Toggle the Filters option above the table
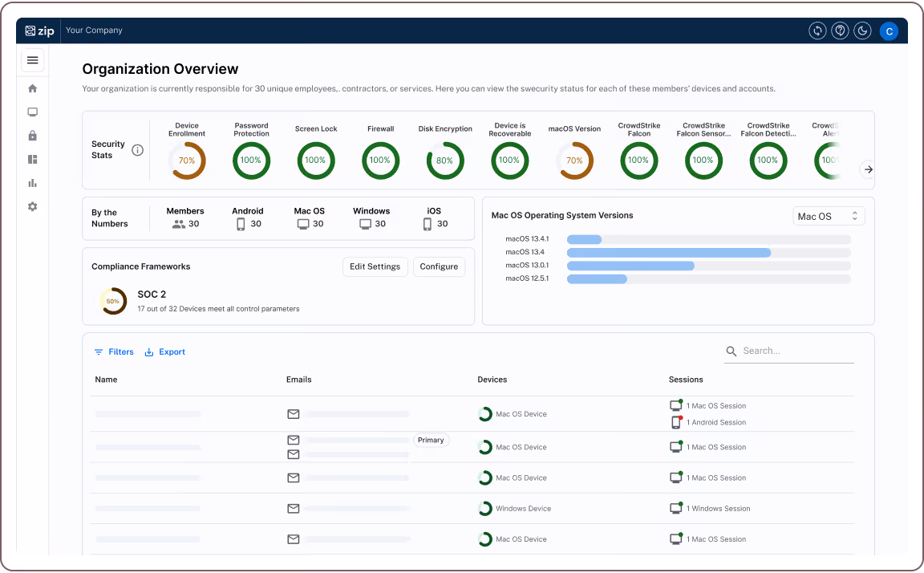The height and width of the screenshot is (573, 924). point(113,351)
